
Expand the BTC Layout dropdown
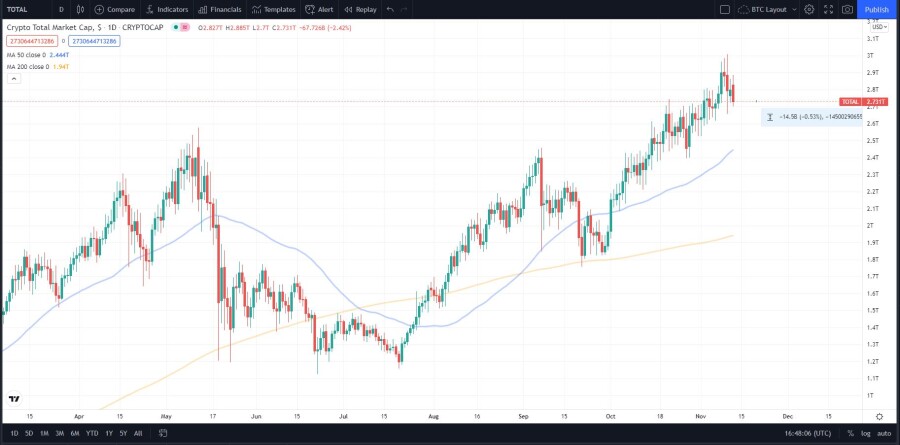click(767, 9)
